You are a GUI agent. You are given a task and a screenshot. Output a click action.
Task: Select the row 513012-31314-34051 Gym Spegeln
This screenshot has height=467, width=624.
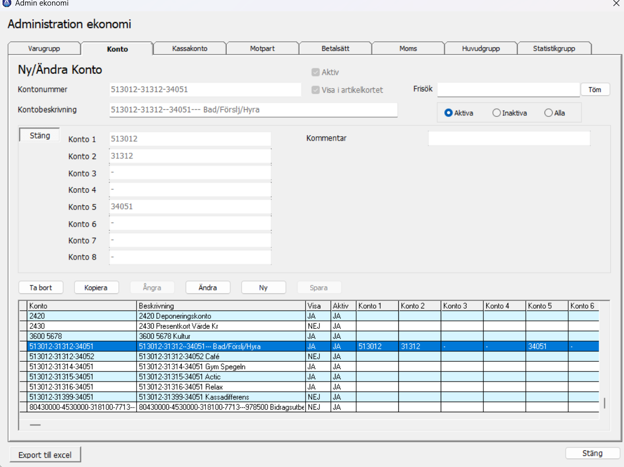309,367
